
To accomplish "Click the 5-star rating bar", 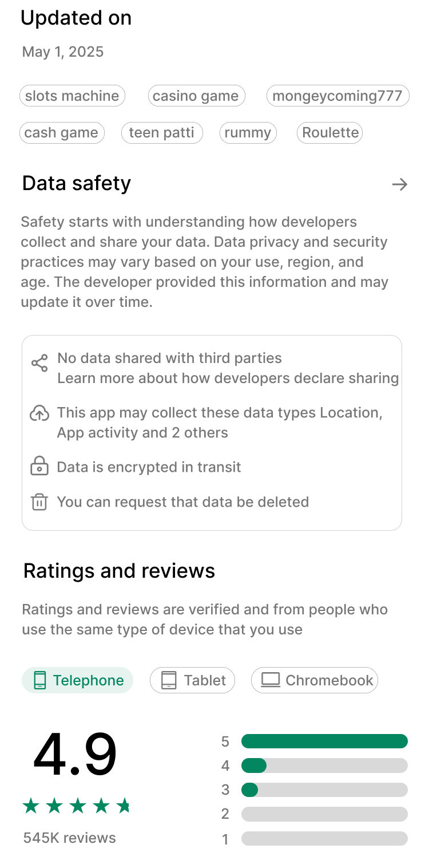I will (324, 741).
